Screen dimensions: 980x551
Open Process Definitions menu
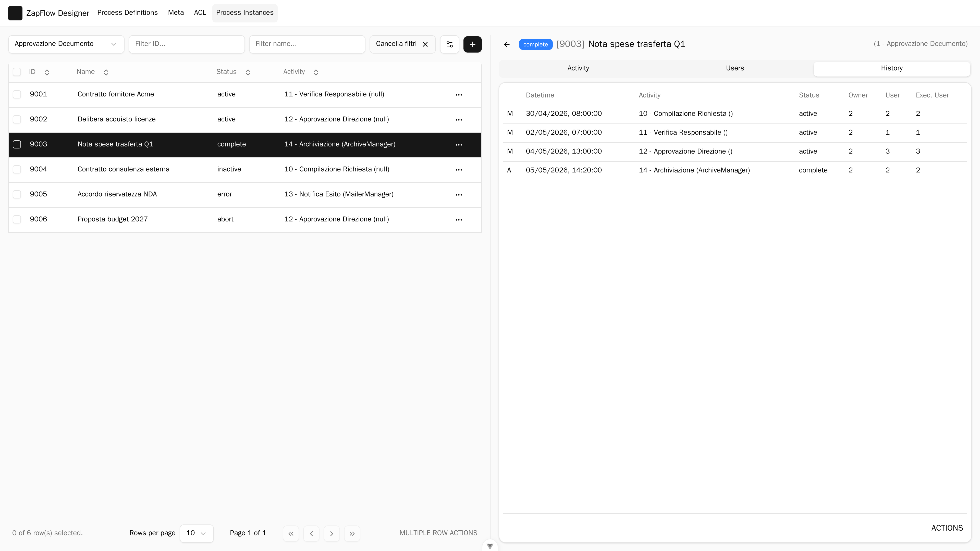(127, 12)
